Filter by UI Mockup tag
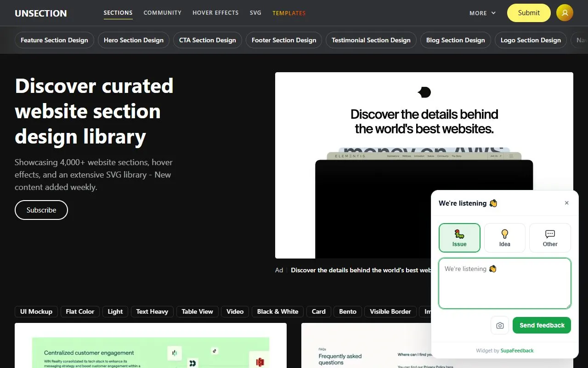 coord(36,311)
